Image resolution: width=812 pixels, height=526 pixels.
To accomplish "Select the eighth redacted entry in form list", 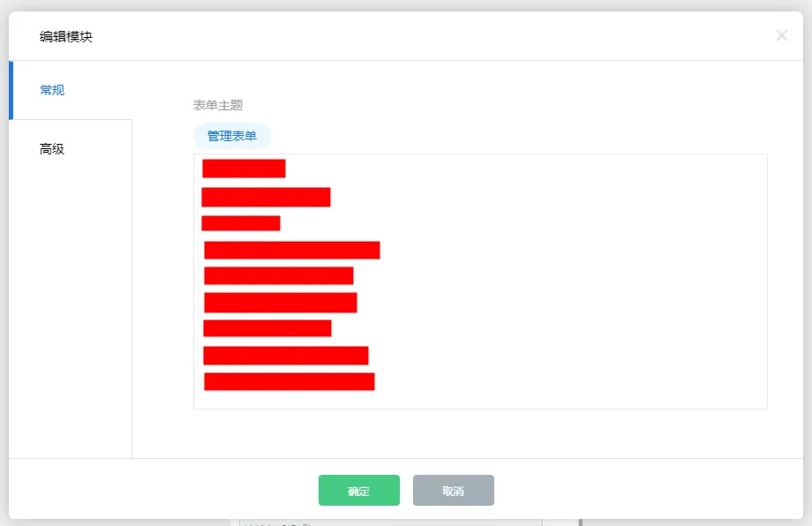I will pos(286,356).
